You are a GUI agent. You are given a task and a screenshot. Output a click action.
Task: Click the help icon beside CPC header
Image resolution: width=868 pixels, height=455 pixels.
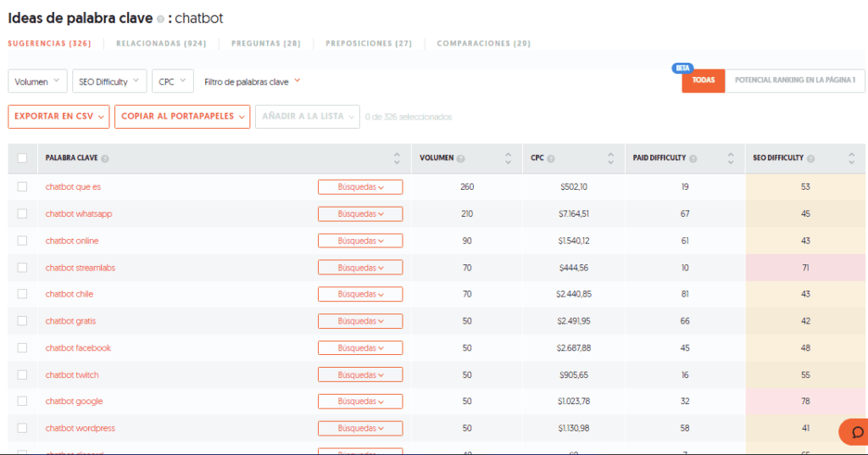coord(551,158)
